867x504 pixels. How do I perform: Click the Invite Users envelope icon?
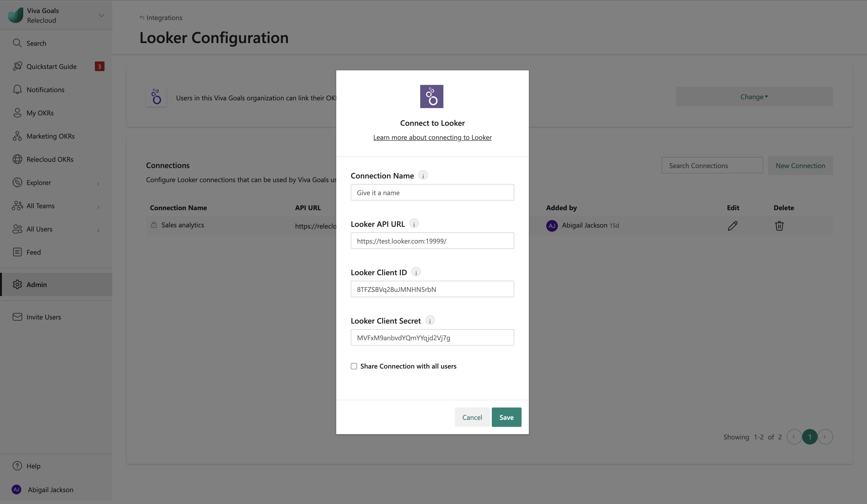(x=17, y=317)
